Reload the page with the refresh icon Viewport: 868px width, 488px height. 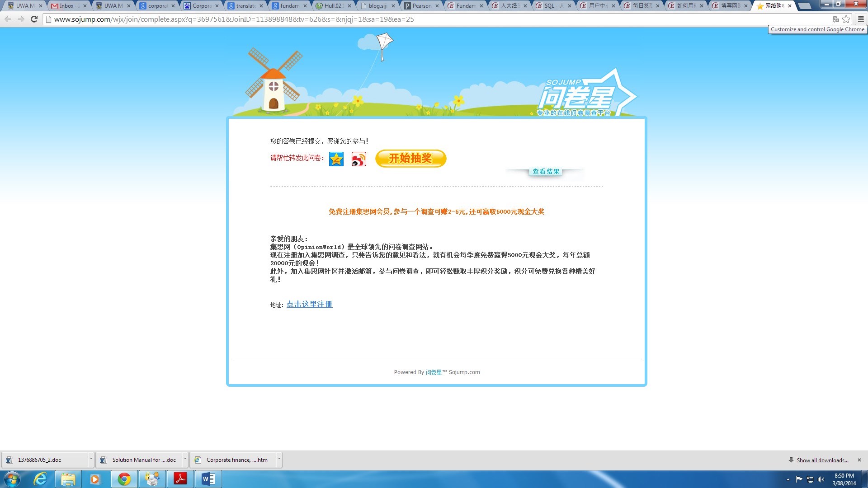[34, 19]
